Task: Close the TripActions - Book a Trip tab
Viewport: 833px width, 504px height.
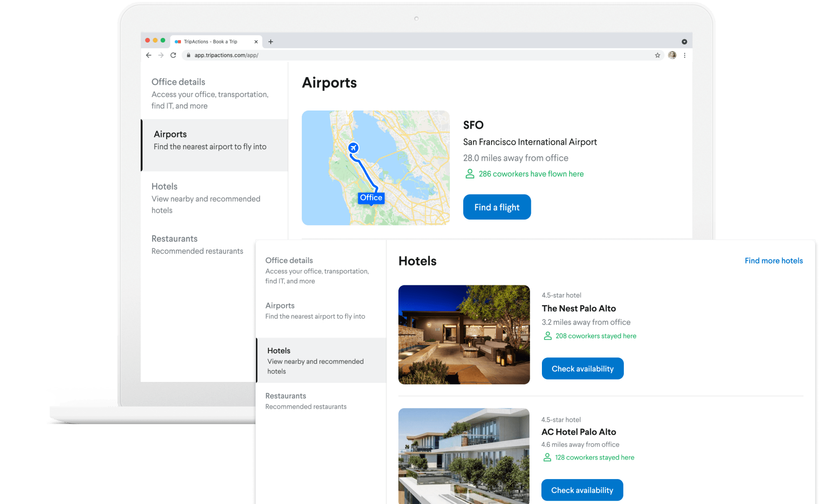Action: point(256,42)
